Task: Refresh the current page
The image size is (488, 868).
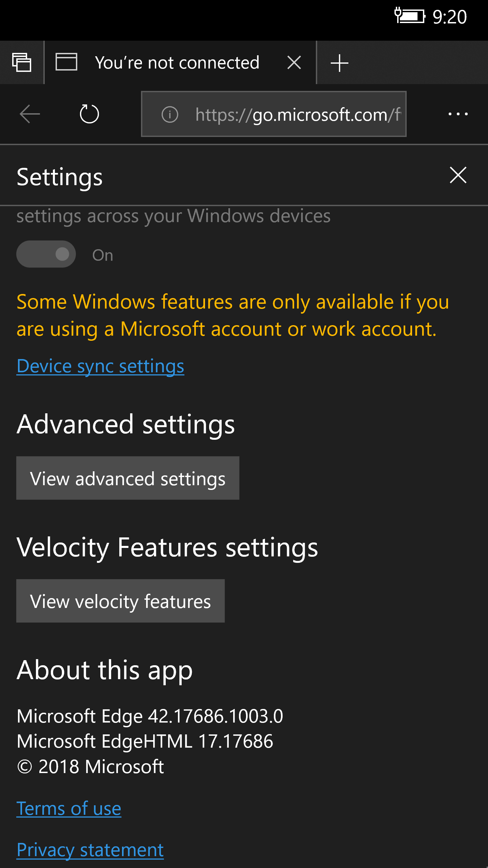Action: (89, 114)
